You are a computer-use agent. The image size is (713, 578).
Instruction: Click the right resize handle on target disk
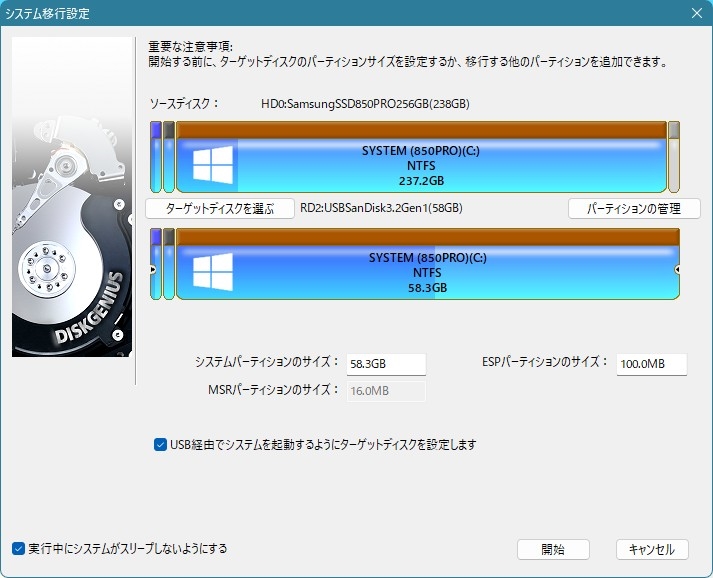point(677,270)
